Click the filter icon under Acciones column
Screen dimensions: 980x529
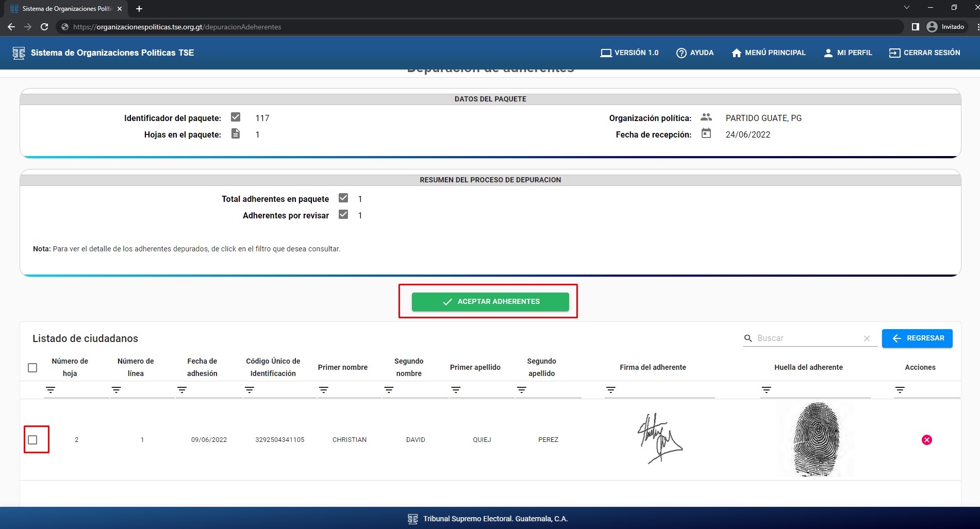tap(900, 390)
